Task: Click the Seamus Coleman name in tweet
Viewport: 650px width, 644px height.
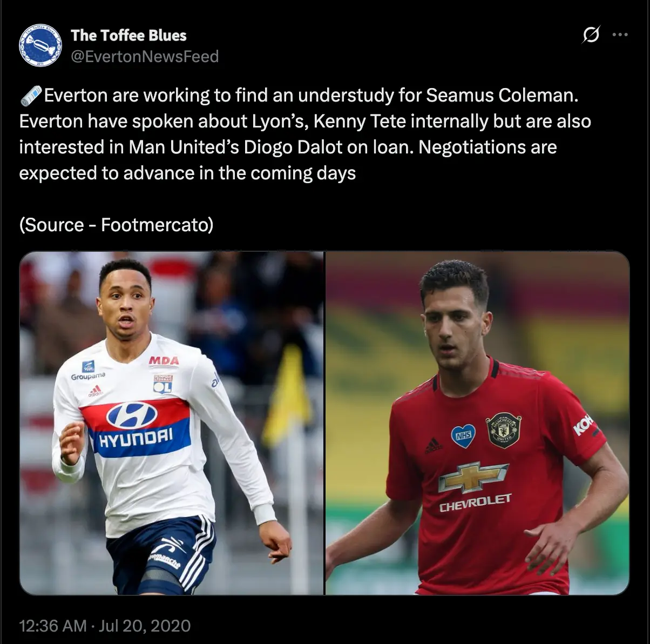Action: [502, 95]
